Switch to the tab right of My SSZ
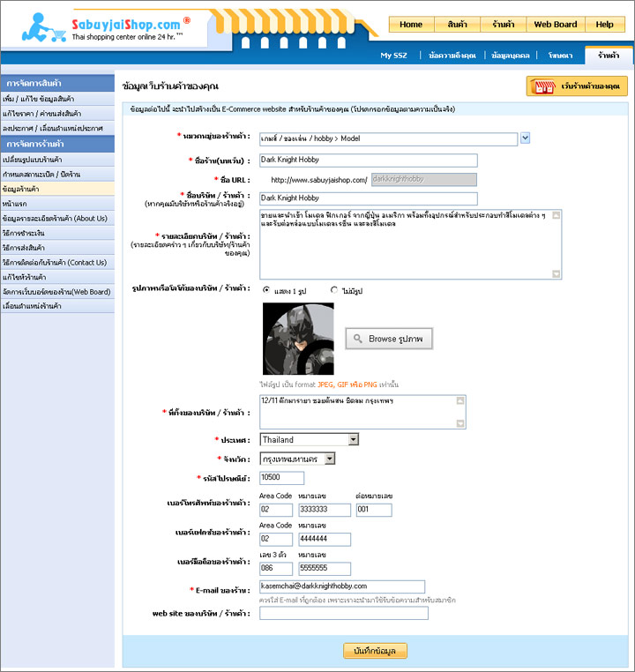 click(452, 56)
